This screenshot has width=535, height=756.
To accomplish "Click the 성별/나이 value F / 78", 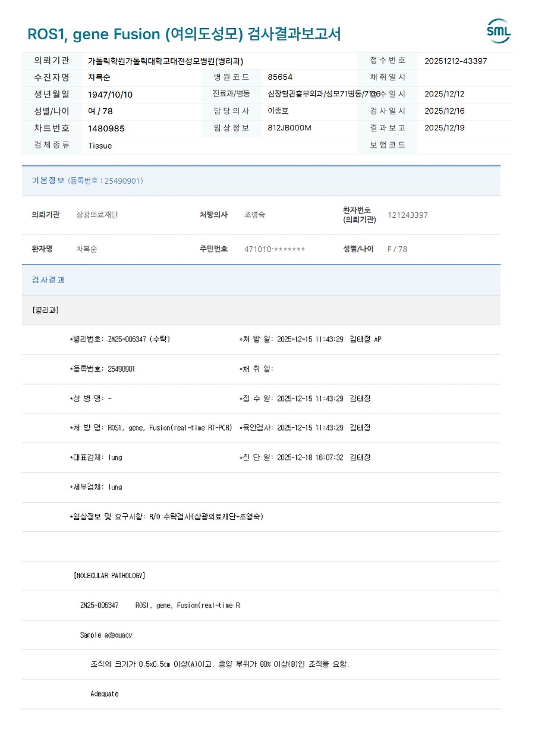I will pyautogui.click(x=398, y=249).
